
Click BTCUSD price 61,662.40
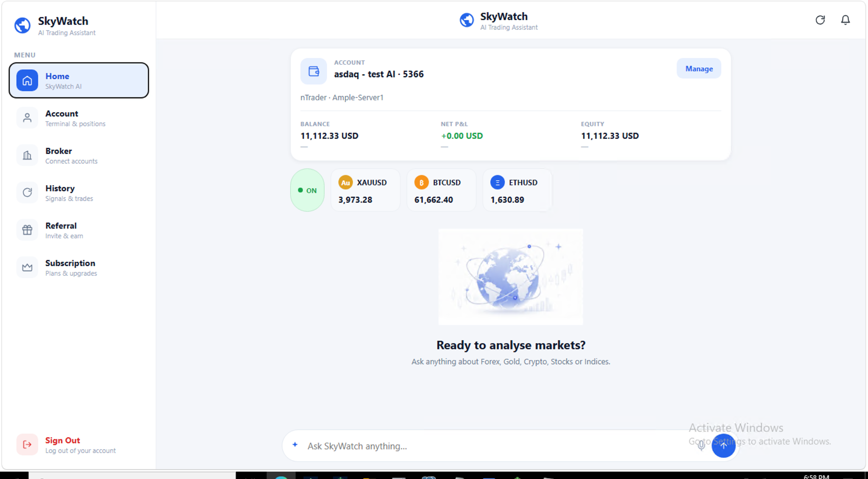click(x=434, y=200)
